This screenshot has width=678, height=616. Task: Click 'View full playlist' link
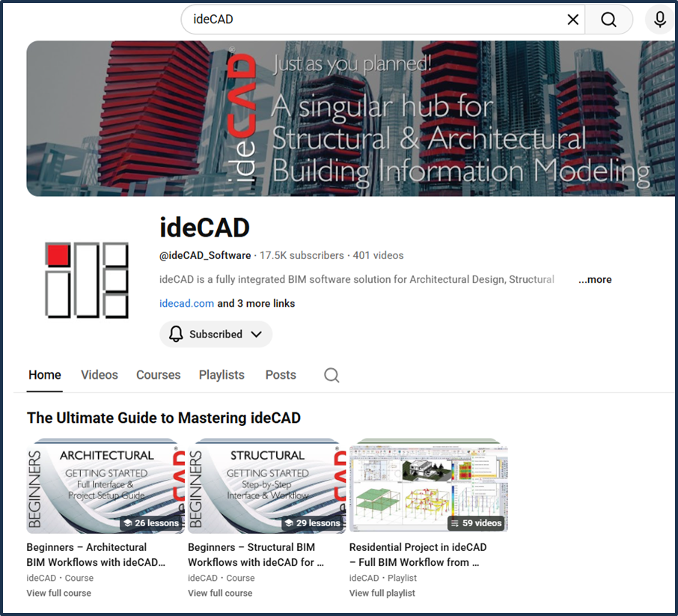[x=382, y=593]
